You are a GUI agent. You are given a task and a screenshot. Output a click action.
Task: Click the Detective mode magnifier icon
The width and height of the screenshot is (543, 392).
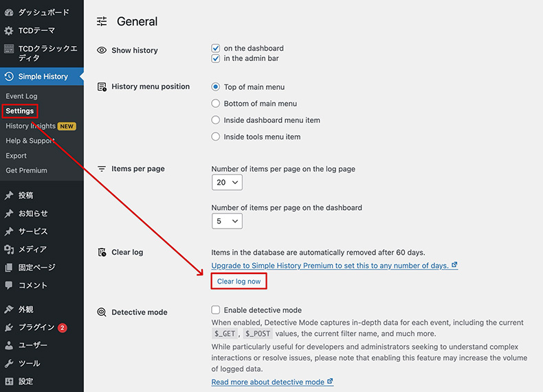[102, 312]
